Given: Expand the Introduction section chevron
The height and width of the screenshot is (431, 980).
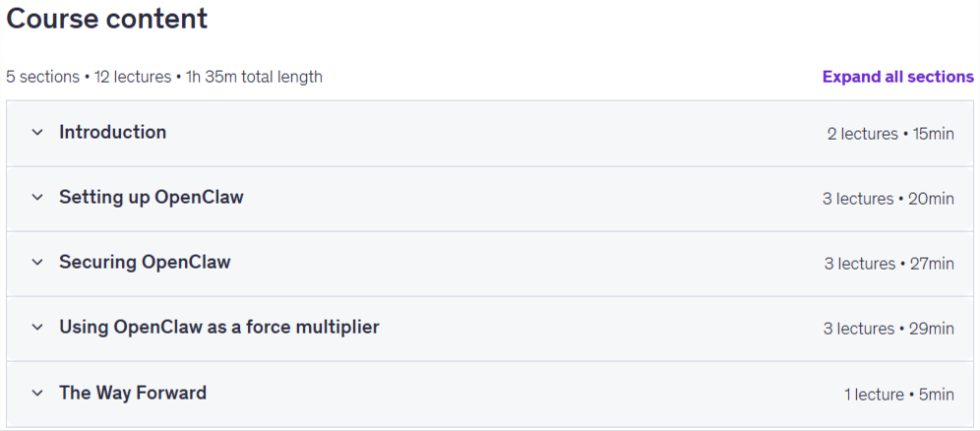Looking at the screenshot, I should click(37, 133).
